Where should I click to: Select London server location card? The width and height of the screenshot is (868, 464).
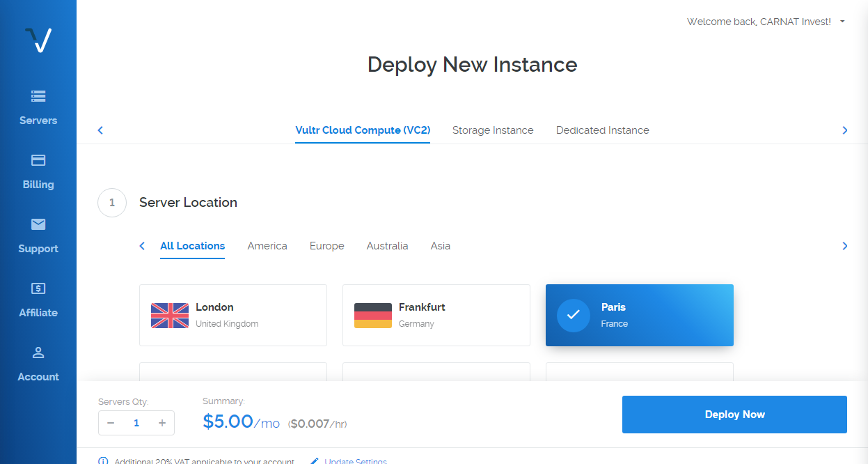(x=233, y=315)
